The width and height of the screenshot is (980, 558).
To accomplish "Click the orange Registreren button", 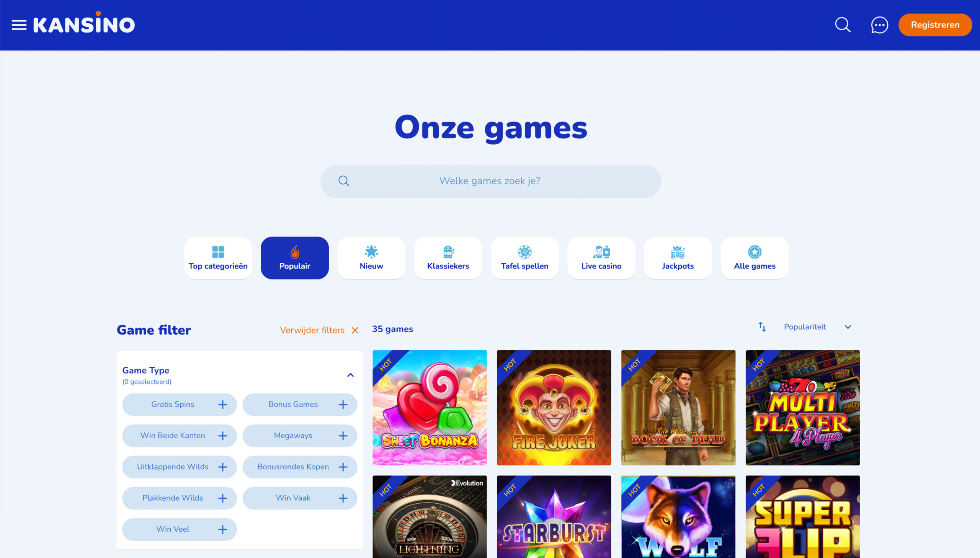I will 935,25.
